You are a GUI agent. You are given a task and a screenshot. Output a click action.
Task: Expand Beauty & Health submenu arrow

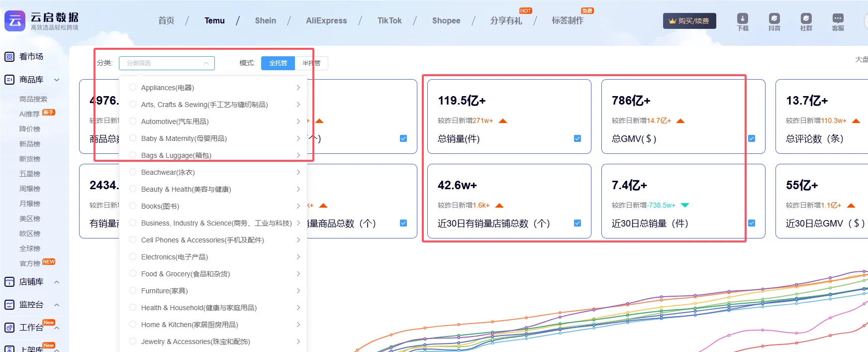[x=298, y=189]
